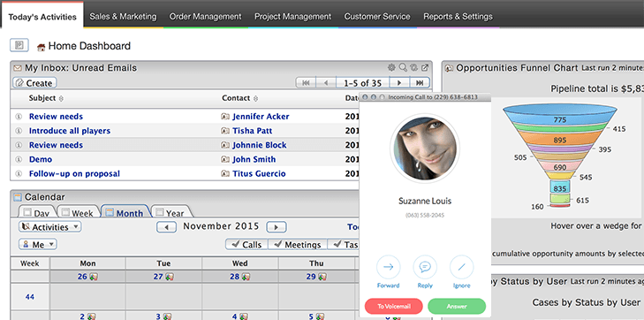Screen dimensions: 644x320
Task: Open week 44 in calendar
Action: (x=30, y=297)
